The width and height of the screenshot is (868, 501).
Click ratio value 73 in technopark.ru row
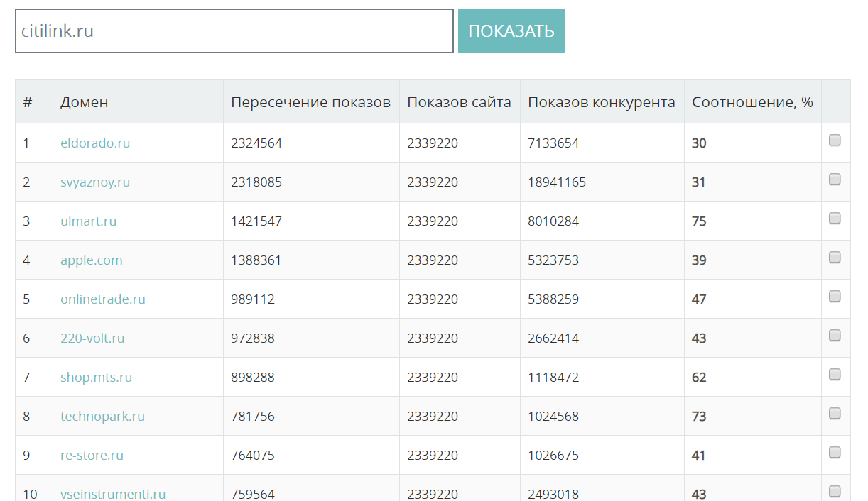(x=699, y=416)
